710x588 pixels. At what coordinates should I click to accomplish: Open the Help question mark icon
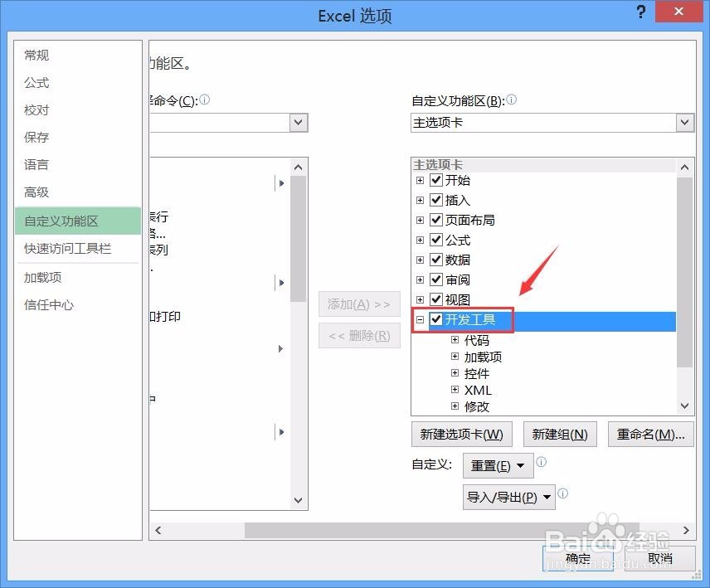tap(640, 12)
